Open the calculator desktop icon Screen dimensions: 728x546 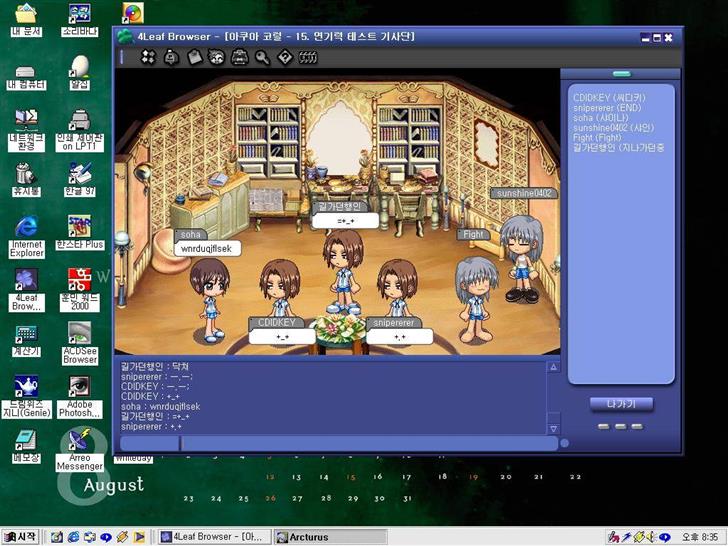[26, 340]
